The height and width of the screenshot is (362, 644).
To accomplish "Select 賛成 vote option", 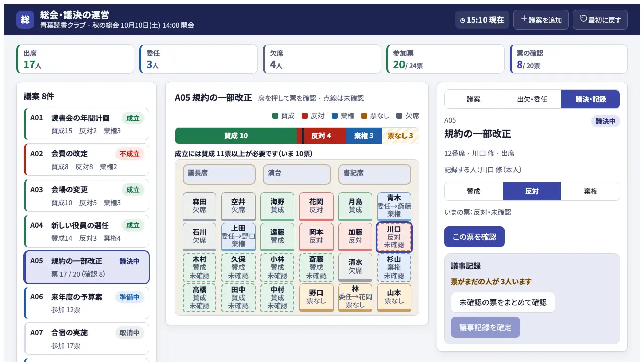I will [x=473, y=191].
